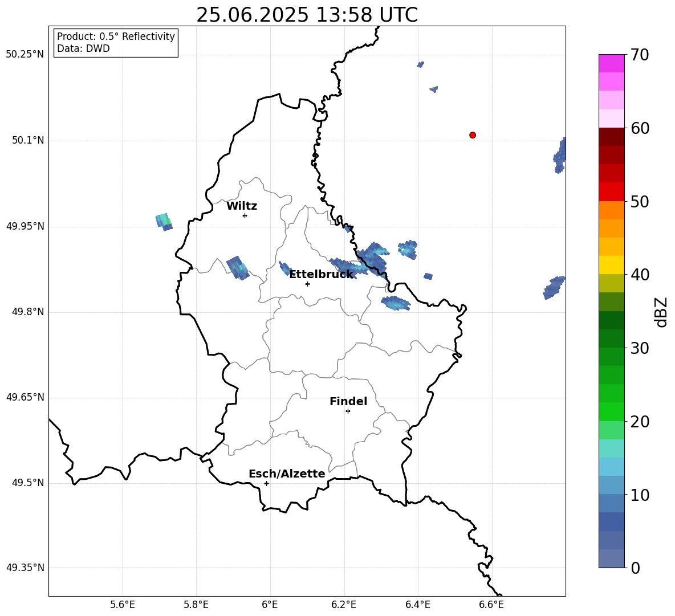Click the yellow band just above 40 dBZ
This screenshot has height=616, width=675.
coord(611,266)
